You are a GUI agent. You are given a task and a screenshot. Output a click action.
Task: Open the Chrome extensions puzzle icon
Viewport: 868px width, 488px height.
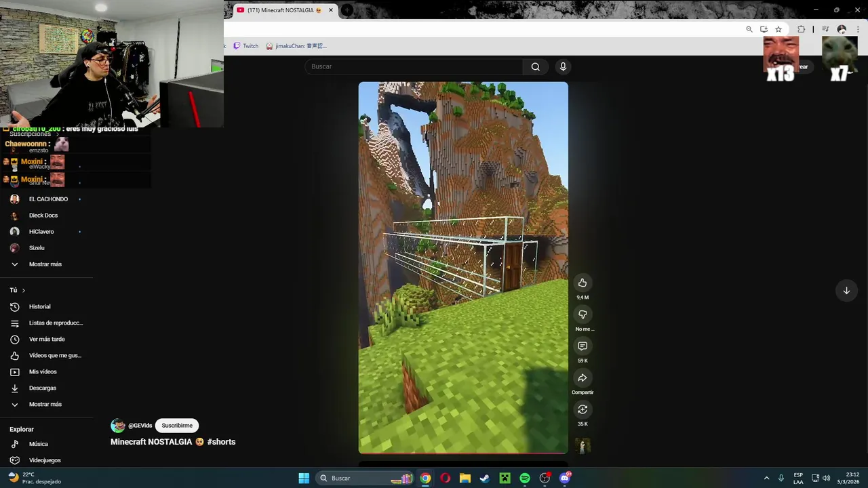(801, 29)
